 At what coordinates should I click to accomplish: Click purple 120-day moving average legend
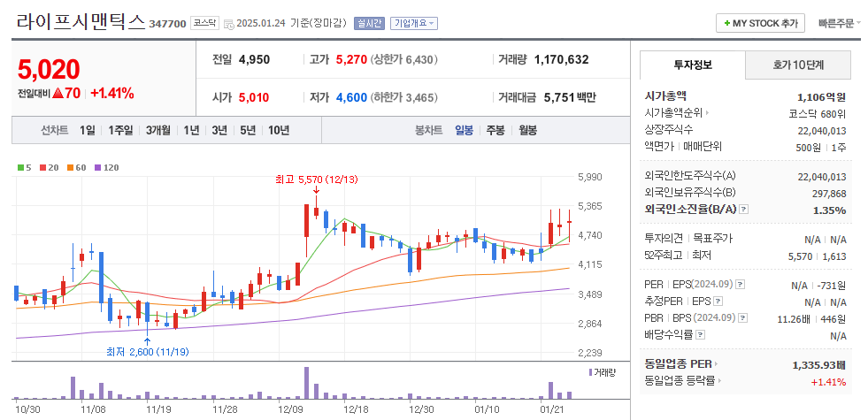coord(106,167)
